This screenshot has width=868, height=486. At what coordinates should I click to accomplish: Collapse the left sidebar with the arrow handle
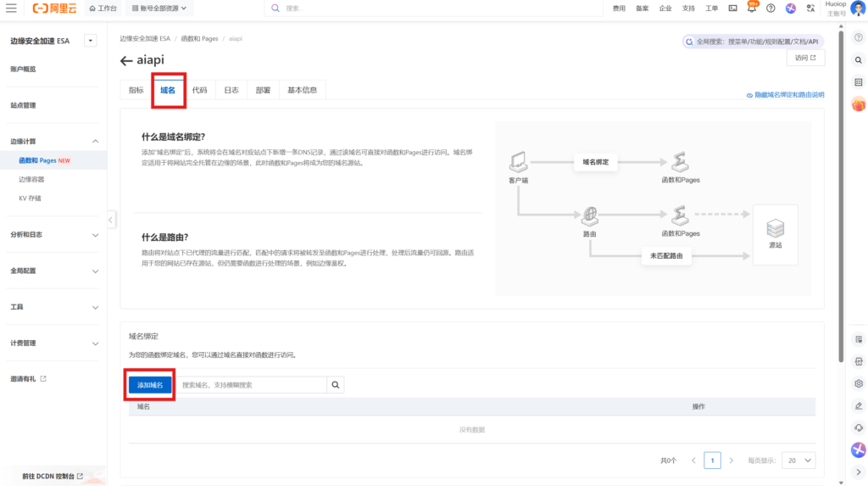pyautogui.click(x=111, y=220)
